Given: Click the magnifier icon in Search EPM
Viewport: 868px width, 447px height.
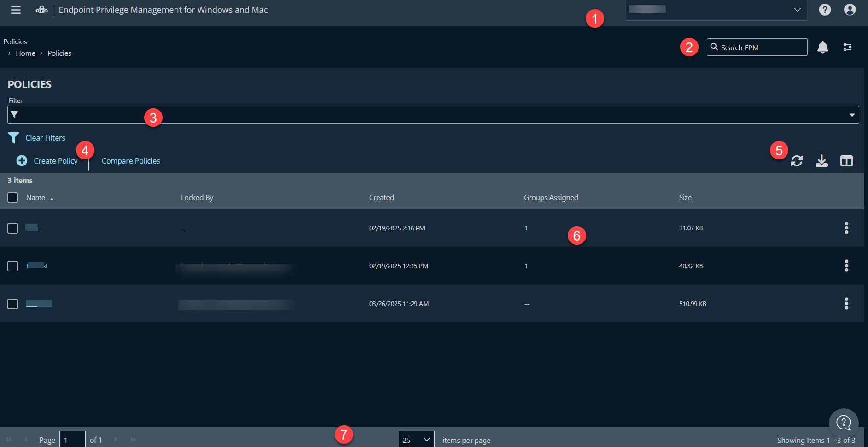Looking at the screenshot, I should (x=714, y=47).
